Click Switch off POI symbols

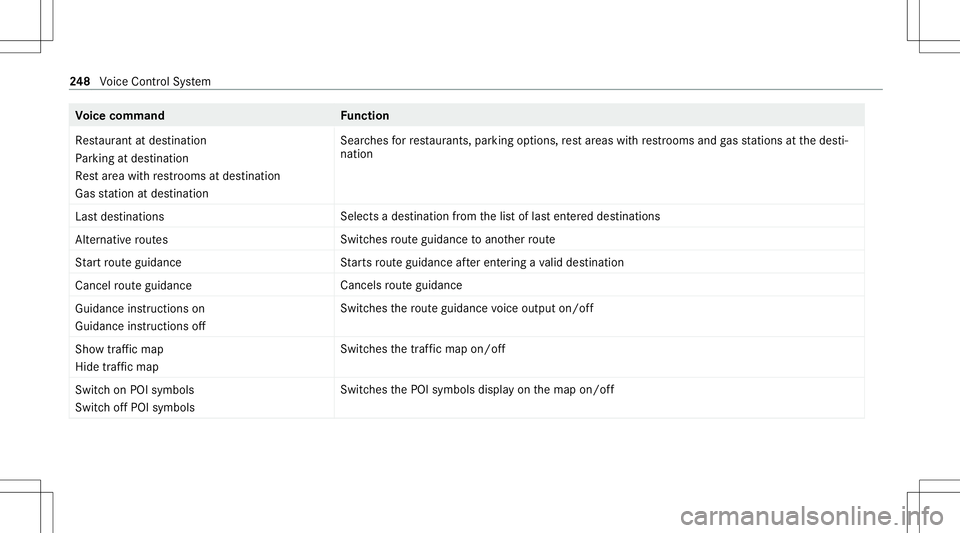tap(135, 407)
